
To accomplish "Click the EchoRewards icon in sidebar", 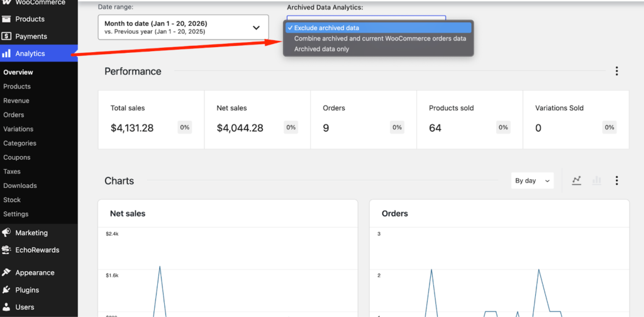I will point(6,250).
